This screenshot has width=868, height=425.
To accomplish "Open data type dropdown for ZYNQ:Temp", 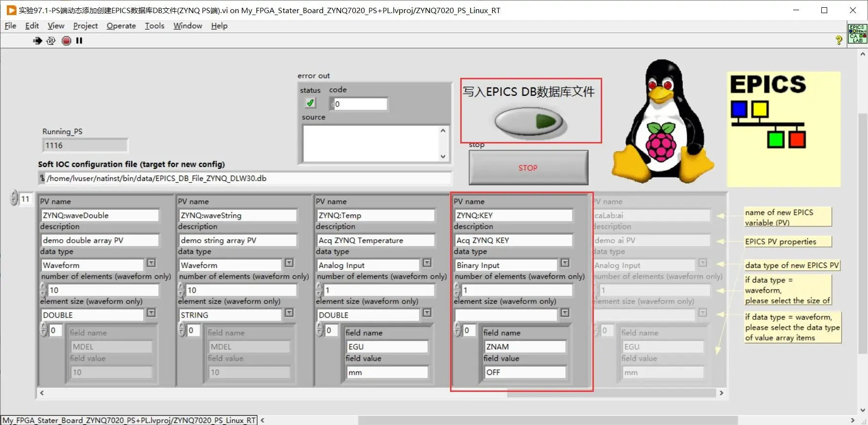I will pos(427,263).
